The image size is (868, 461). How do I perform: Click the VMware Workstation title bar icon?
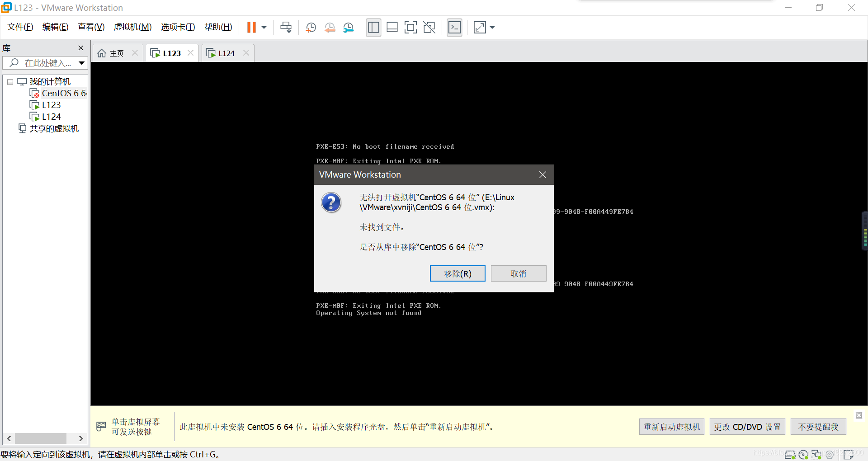click(x=6, y=8)
